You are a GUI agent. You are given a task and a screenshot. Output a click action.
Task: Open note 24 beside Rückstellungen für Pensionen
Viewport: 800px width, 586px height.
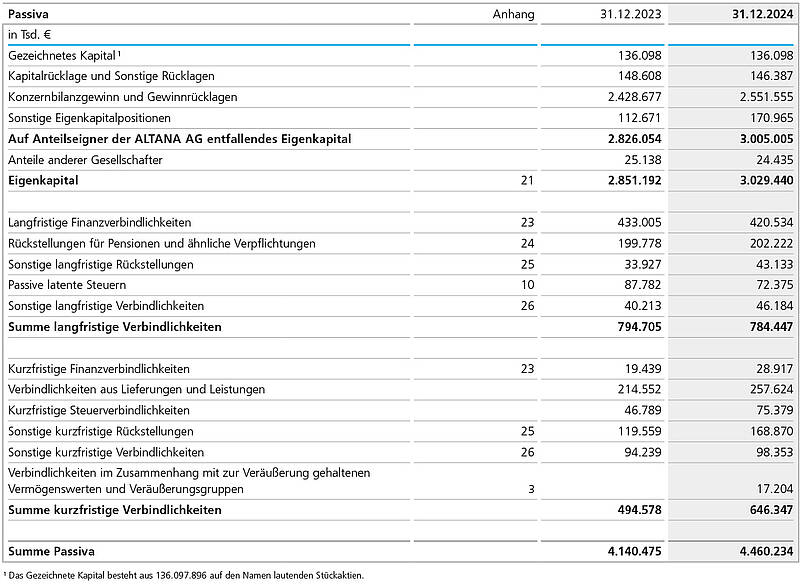tap(527, 243)
